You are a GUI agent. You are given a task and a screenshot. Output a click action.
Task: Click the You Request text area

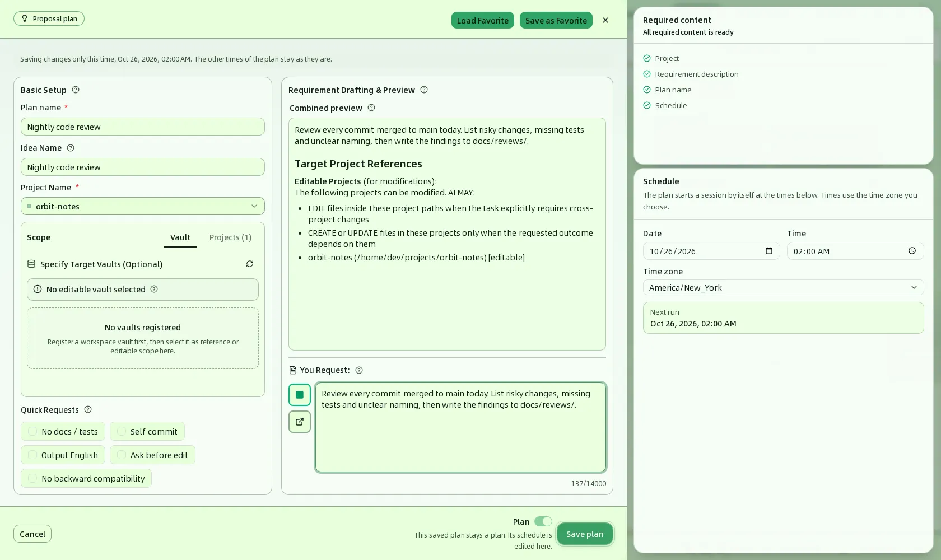tap(460, 427)
